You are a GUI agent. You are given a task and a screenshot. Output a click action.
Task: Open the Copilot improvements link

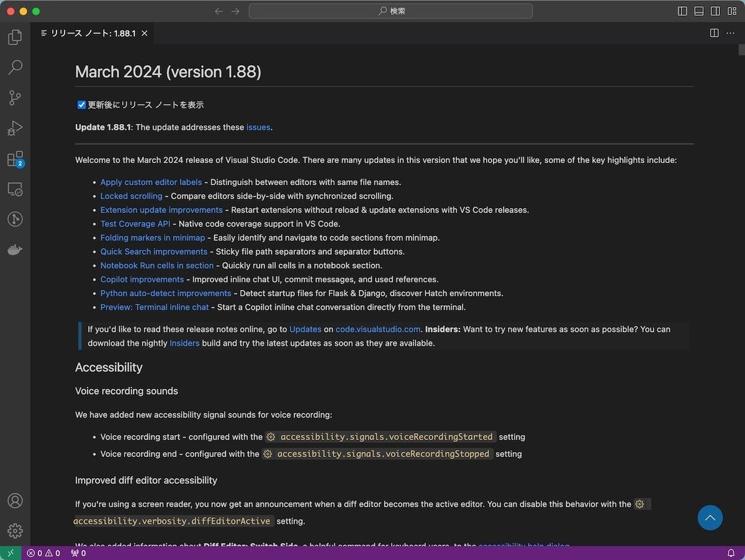(142, 279)
